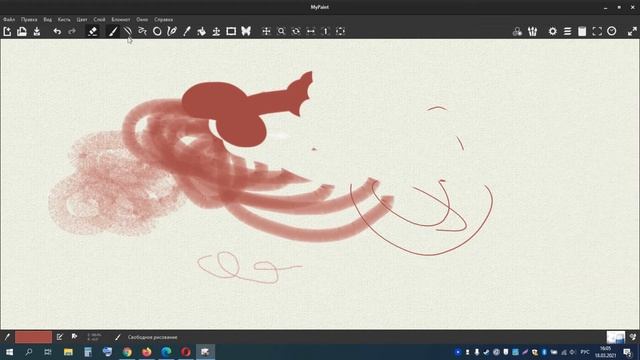Viewport: 640px width, 360px height.
Task: Click the flag-shaped icon in the status bar
Action: (74, 337)
